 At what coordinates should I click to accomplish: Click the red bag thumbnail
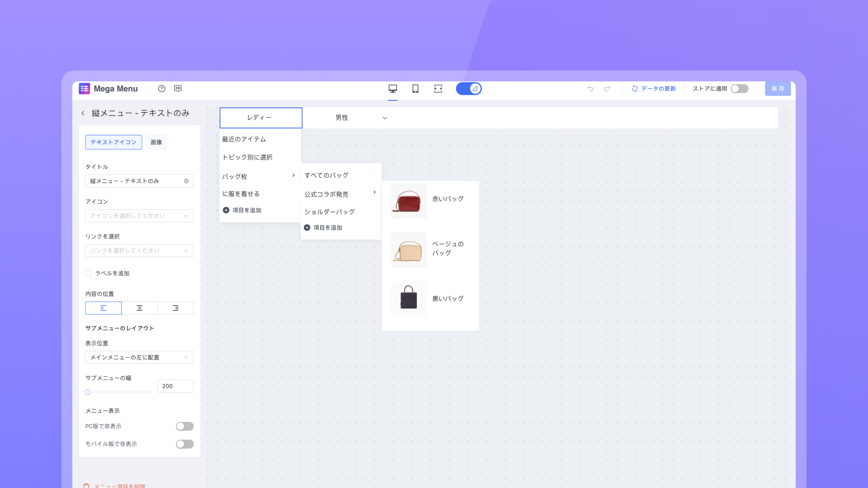point(409,201)
